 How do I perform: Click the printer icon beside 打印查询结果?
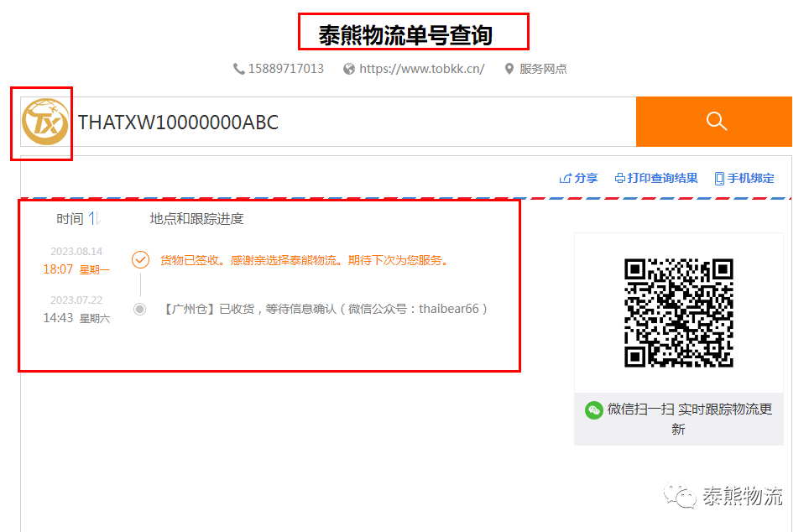tap(620, 179)
